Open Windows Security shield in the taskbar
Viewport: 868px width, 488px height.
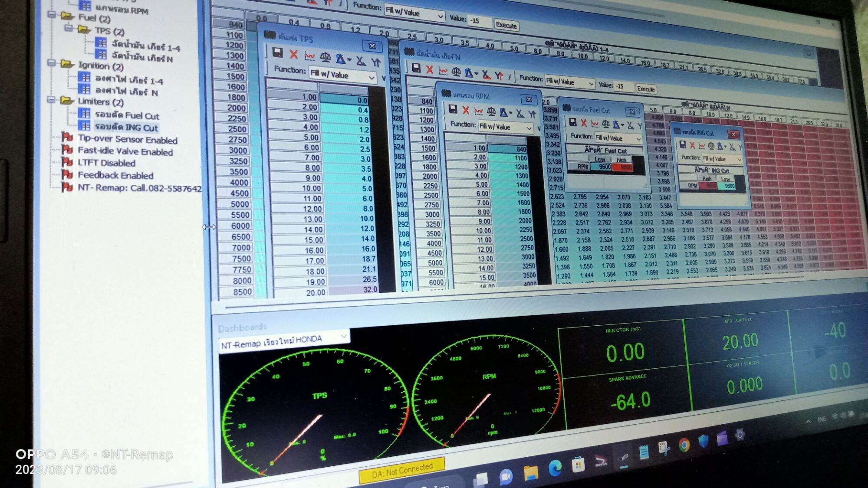704,441
